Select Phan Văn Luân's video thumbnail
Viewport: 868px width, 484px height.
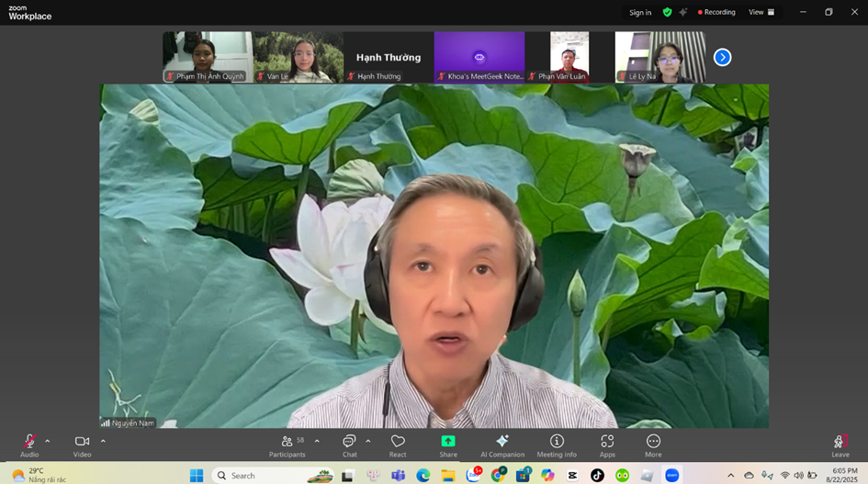click(x=569, y=57)
